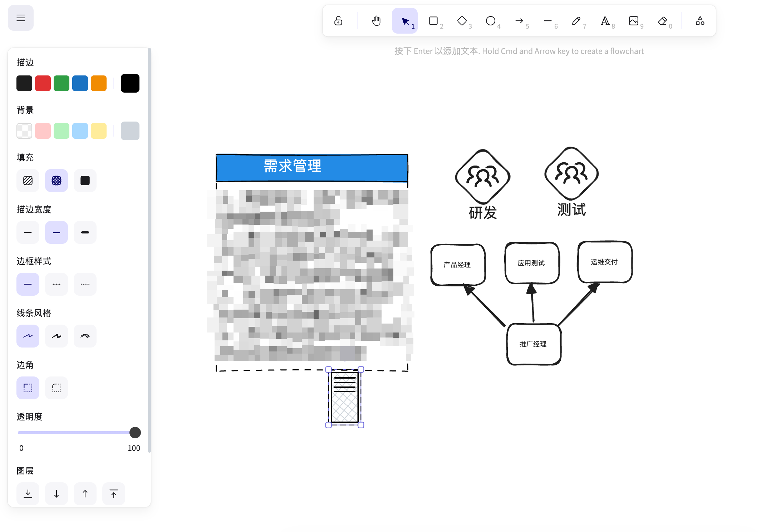Send selected element to back
Screen dimensions: 771x532
click(28, 494)
